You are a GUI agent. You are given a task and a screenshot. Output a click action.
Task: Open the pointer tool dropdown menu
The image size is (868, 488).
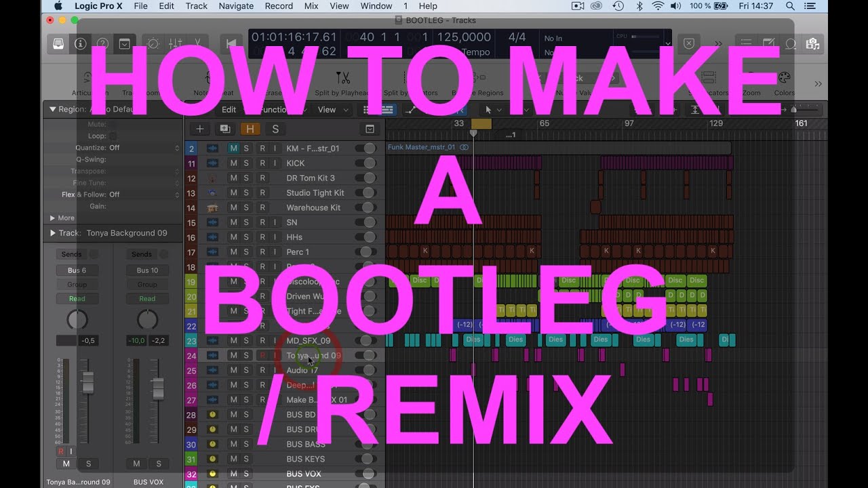[492, 110]
